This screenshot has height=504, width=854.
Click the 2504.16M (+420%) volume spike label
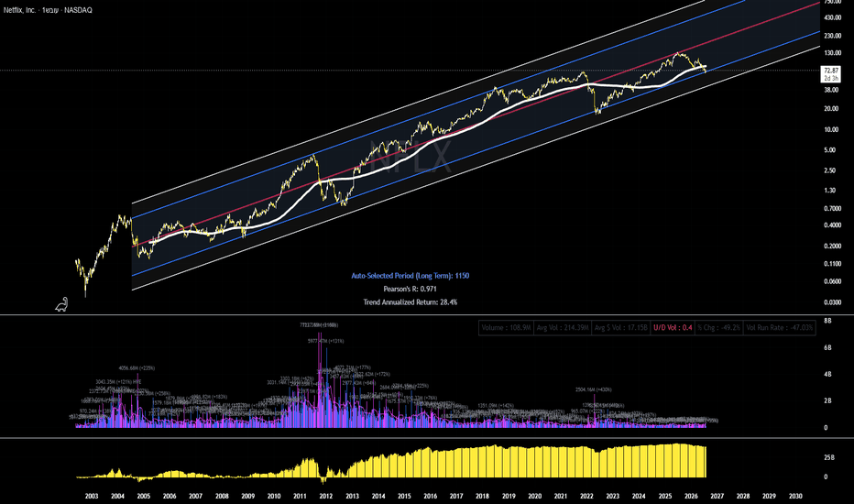pos(594,389)
